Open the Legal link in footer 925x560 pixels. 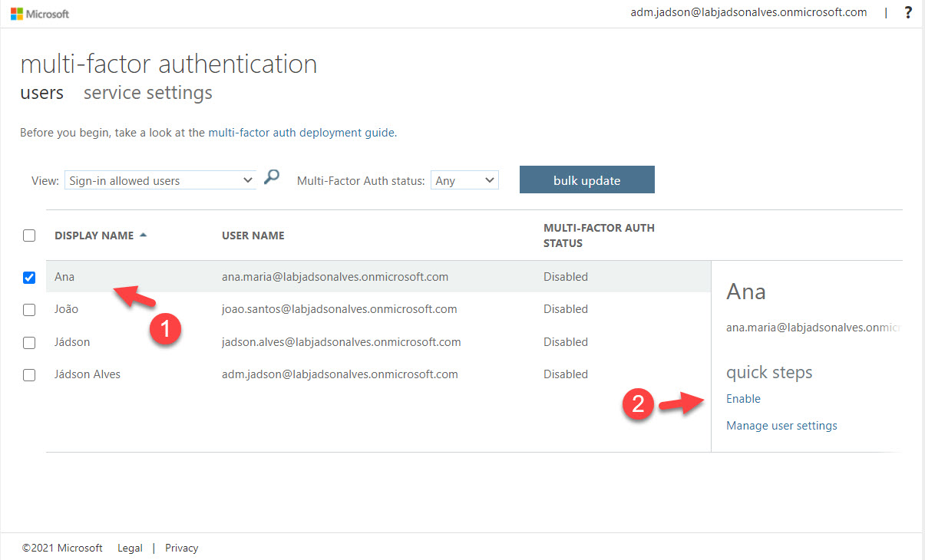[130, 548]
